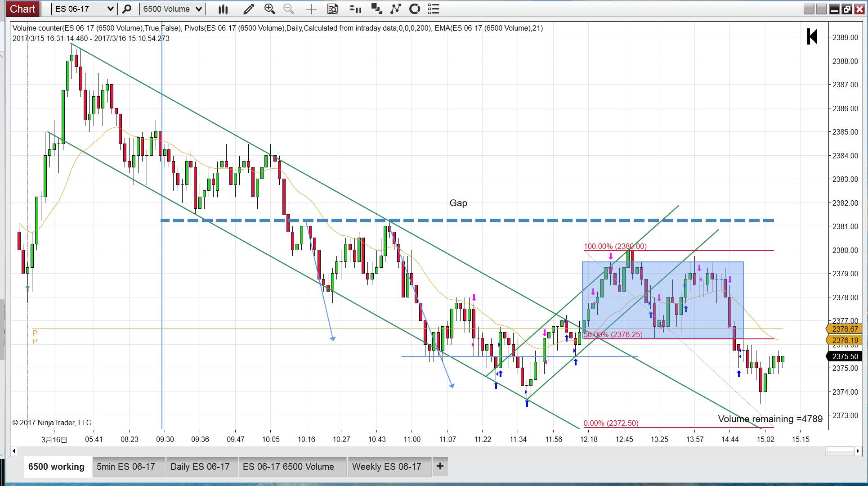Click the 2376.19 EMA price marker
The height and width of the screenshot is (486, 868).
click(x=845, y=340)
